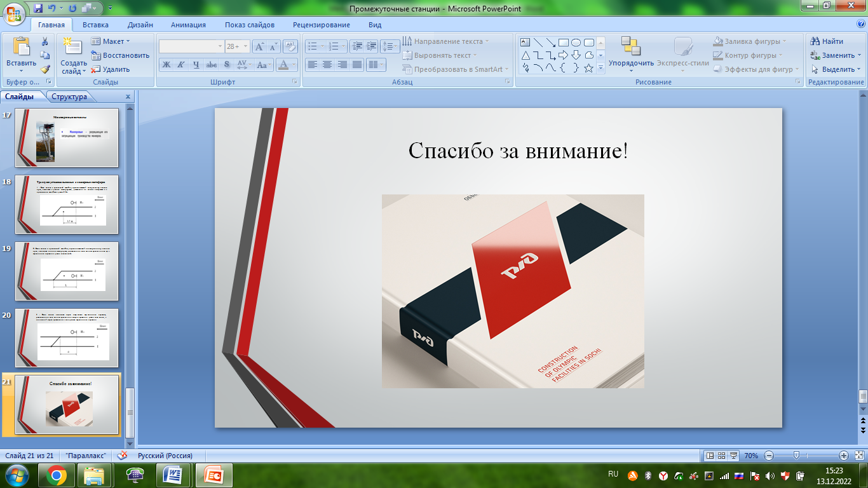
Task: Start slideshow from status bar icon
Action: pos(734,456)
